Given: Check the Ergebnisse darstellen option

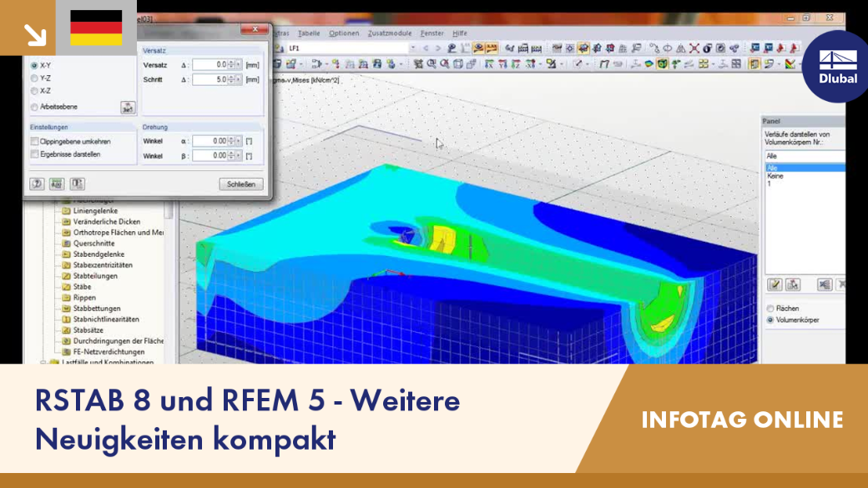Looking at the screenshot, I should coord(35,154).
